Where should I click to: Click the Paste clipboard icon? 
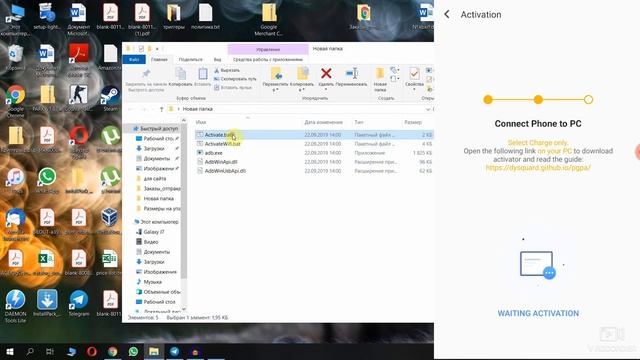click(203, 74)
